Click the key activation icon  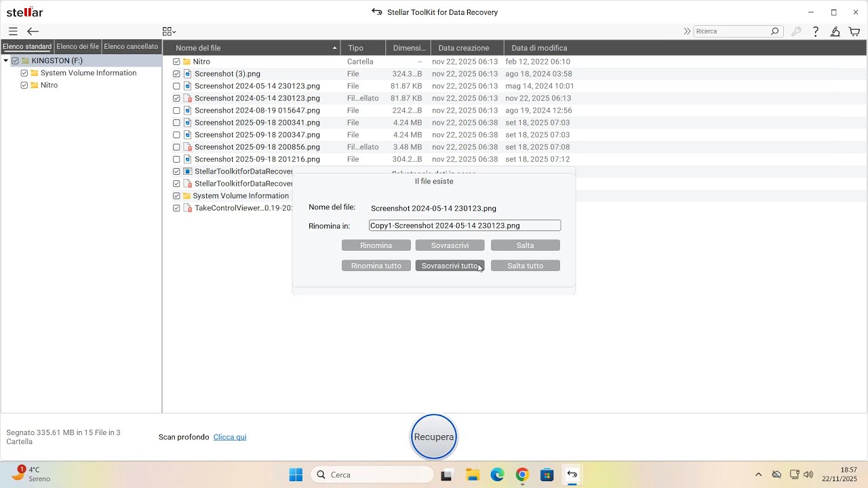point(797,31)
